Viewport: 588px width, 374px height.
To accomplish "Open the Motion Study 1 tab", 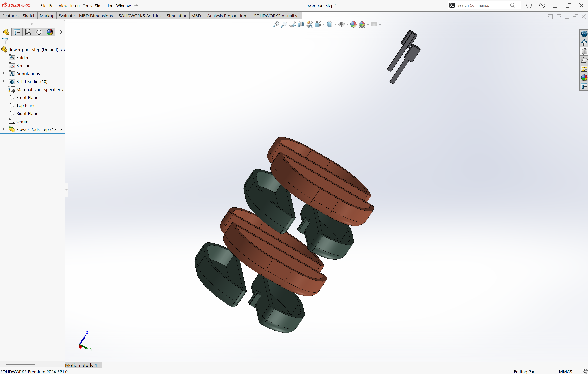I will [81, 365].
